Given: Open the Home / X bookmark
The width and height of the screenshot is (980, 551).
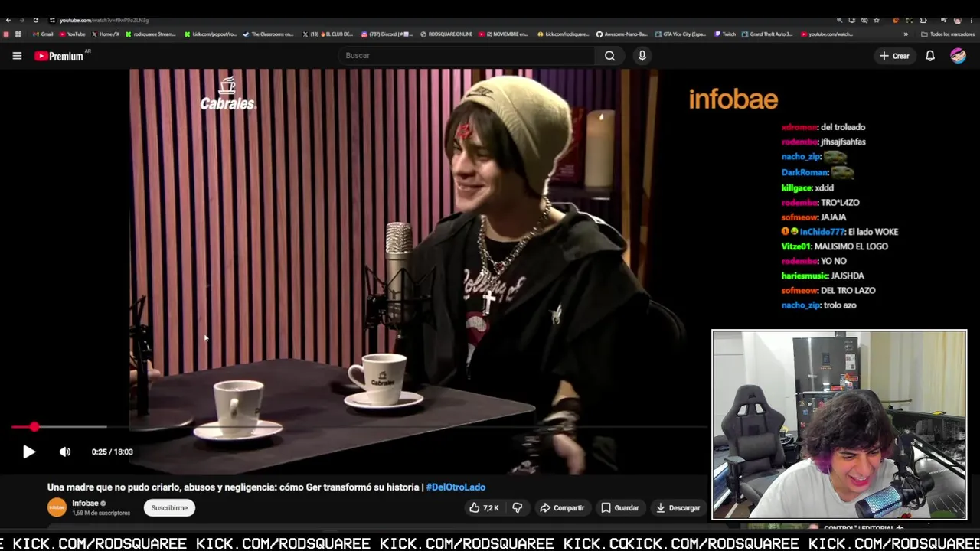Looking at the screenshot, I should tap(106, 34).
